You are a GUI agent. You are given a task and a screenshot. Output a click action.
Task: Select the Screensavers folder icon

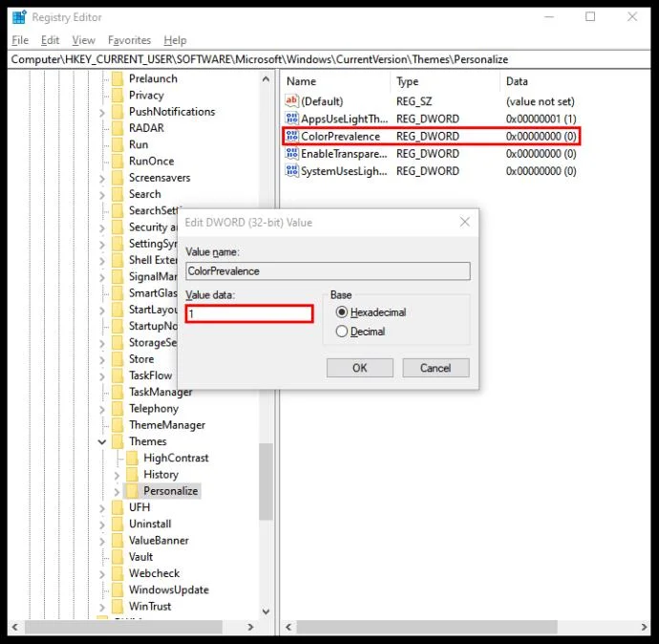(x=117, y=178)
